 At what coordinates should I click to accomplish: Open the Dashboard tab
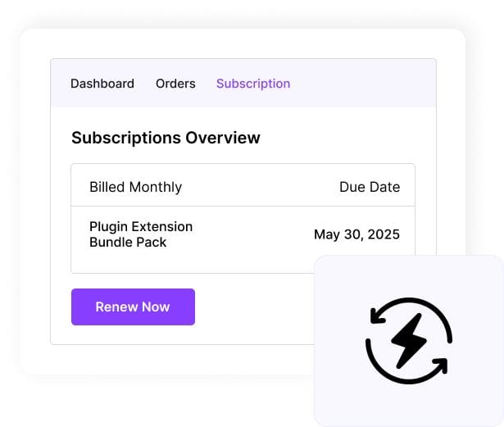[102, 84]
